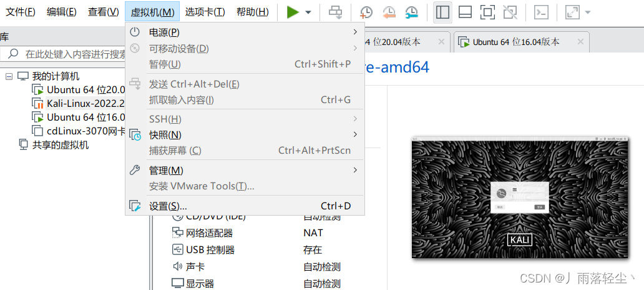Click the snapshot icon beside 快照(N)

tap(135, 134)
